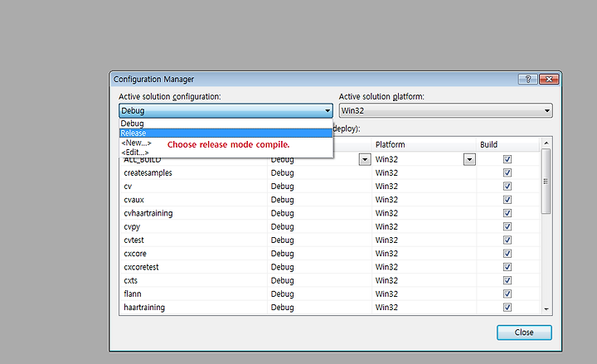The image size is (597, 364).
Task: Select the cvhaartraining project name
Action: pyautogui.click(x=148, y=213)
